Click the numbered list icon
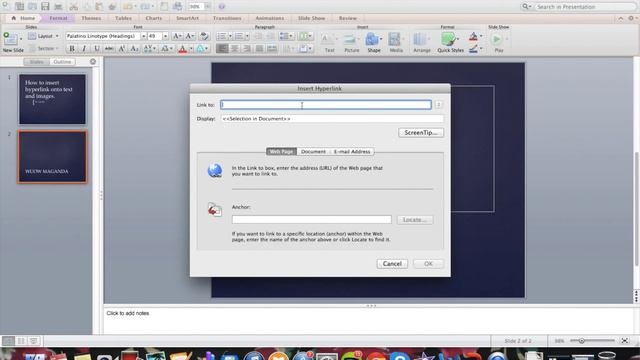The height and width of the screenshot is (360, 640). pos(239,36)
